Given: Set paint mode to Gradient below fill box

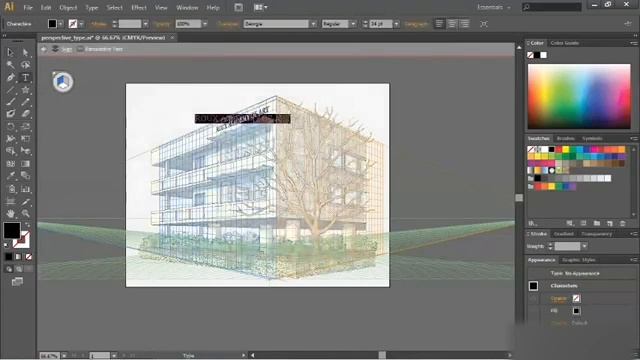Looking at the screenshot, I should pos(18,257).
